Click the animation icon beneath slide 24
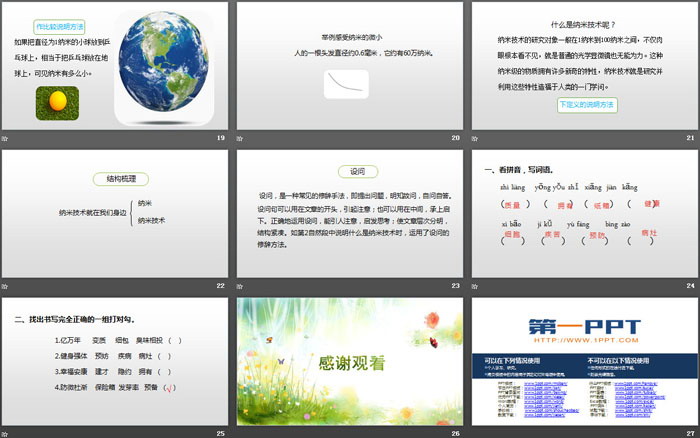700x438 pixels. click(x=476, y=286)
